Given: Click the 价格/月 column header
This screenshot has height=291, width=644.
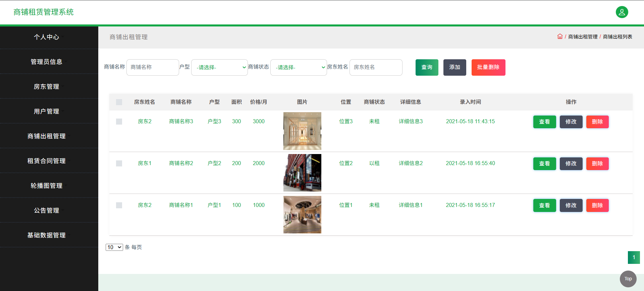Looking at the screenshot, I should click(x=259, y=102).
